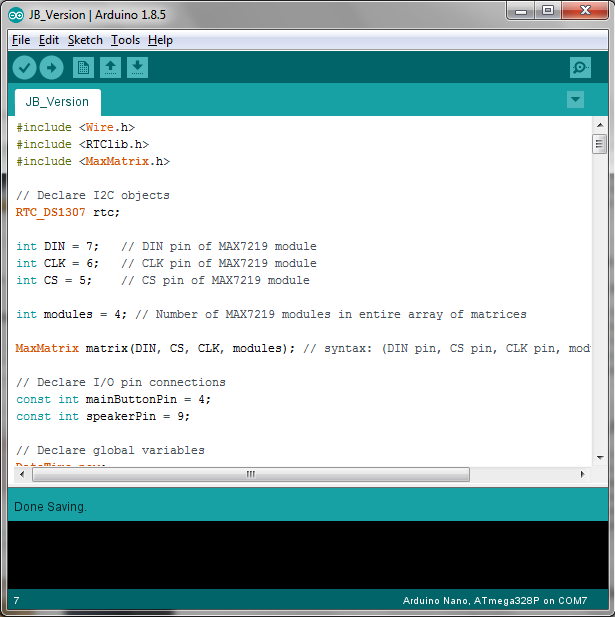Screen dimensions: 615x617
Task: Click the line 'int CS = 5;'
Action: pos(54,280)
